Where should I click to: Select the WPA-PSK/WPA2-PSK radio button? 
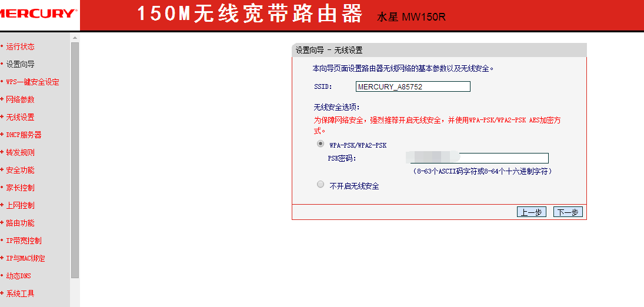321,144
